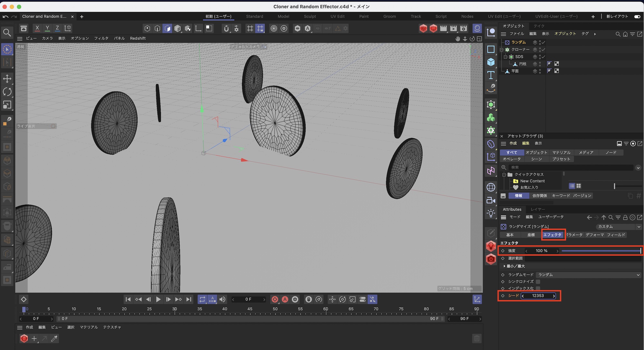Click the Light object icon
Image resolution: width=644 pixels, height=350 pixels.
(x=491, y=213)
